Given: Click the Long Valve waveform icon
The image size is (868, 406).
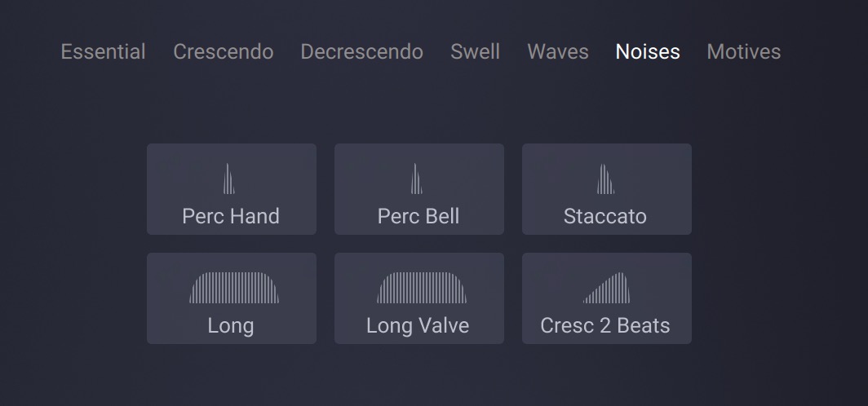Looking at the screenshot, I should (422, 288).
